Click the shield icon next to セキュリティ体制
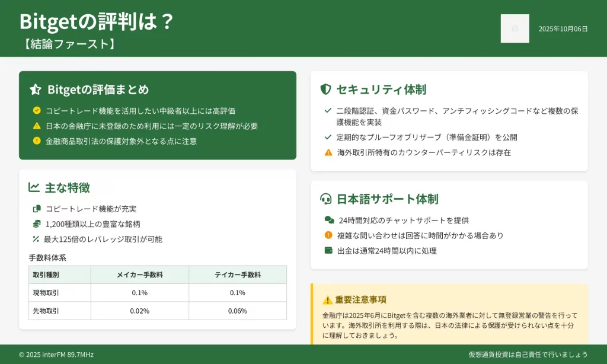Image resolution: width=607 pixels, height=364 pixels. [325, 90]
